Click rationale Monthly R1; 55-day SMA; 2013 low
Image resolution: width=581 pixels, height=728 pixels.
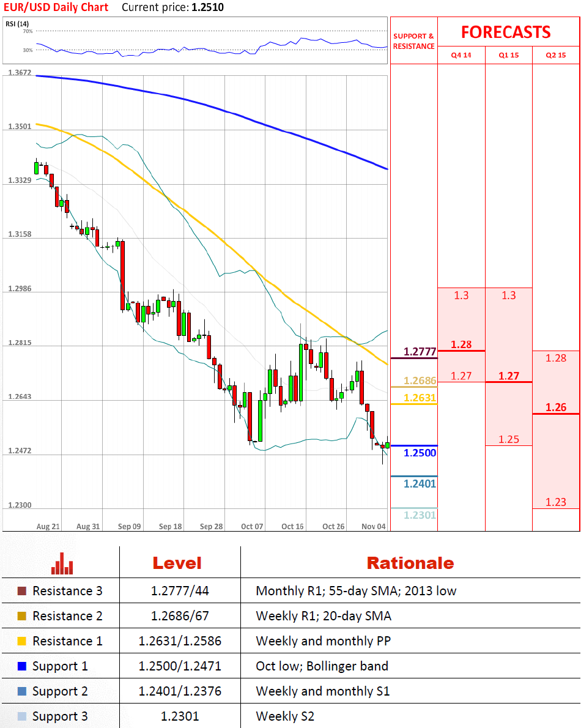coord(356,591)
